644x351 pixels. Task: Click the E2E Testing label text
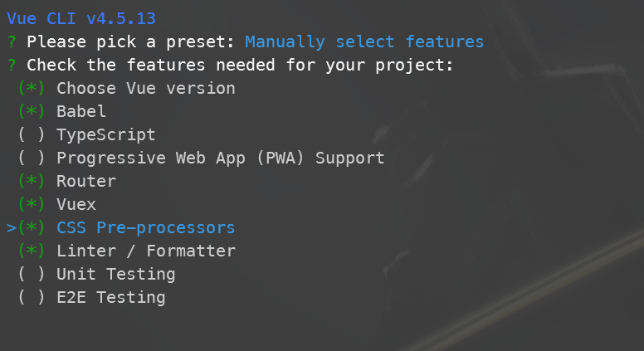[110, 297]
